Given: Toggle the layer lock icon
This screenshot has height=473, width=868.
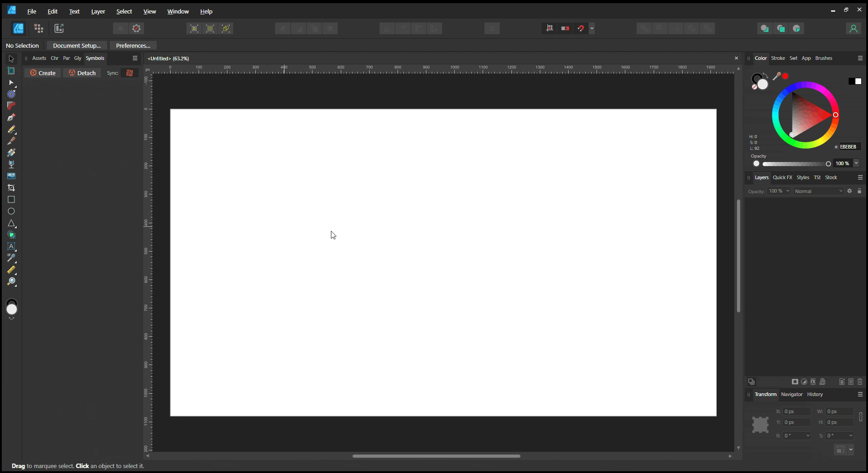Looking at the screenshot, I should coord(859,191).
